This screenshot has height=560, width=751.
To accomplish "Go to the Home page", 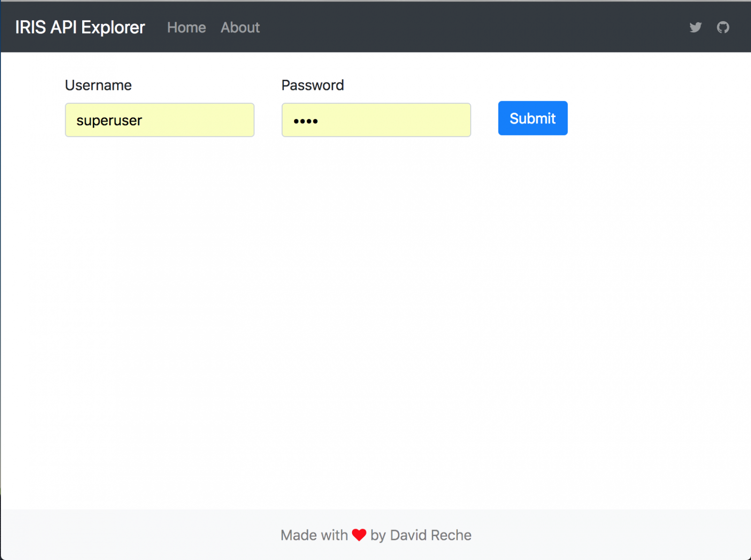I will [x=186, y=28].
